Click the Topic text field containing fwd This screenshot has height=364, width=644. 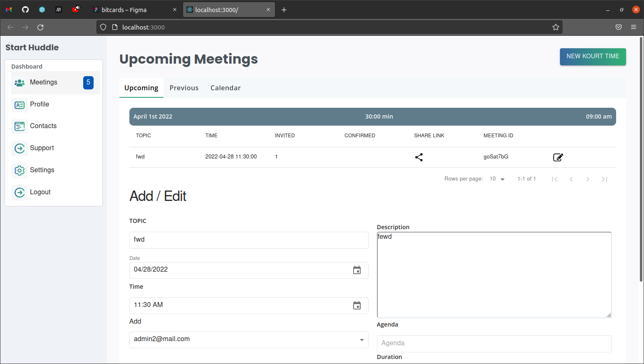(x=248, y=240)
